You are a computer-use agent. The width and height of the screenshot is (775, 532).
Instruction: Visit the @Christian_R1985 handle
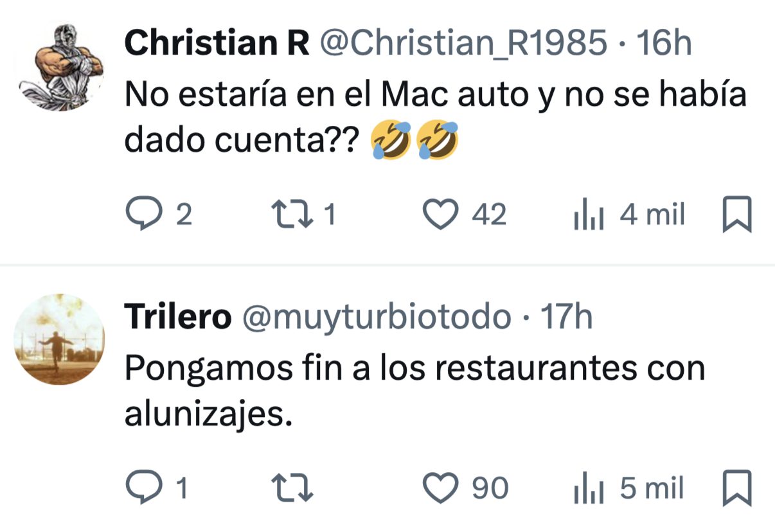point(463,44)
